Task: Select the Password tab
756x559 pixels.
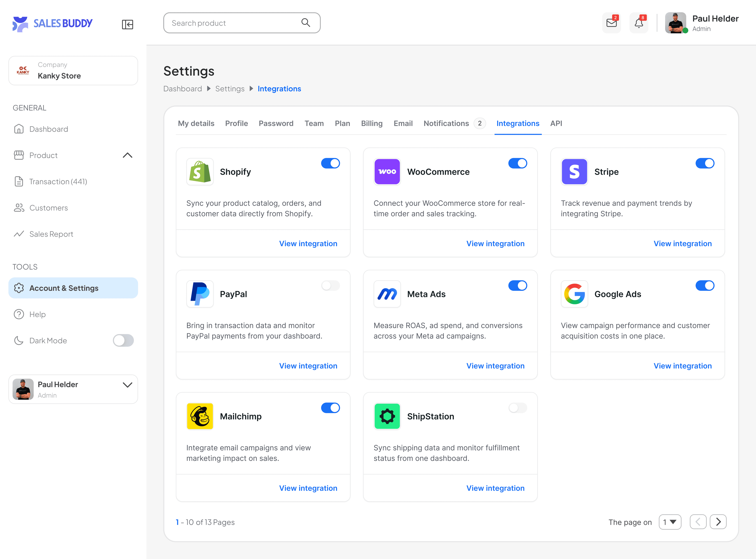Action: pyautogui.click(x=276, y=123)
